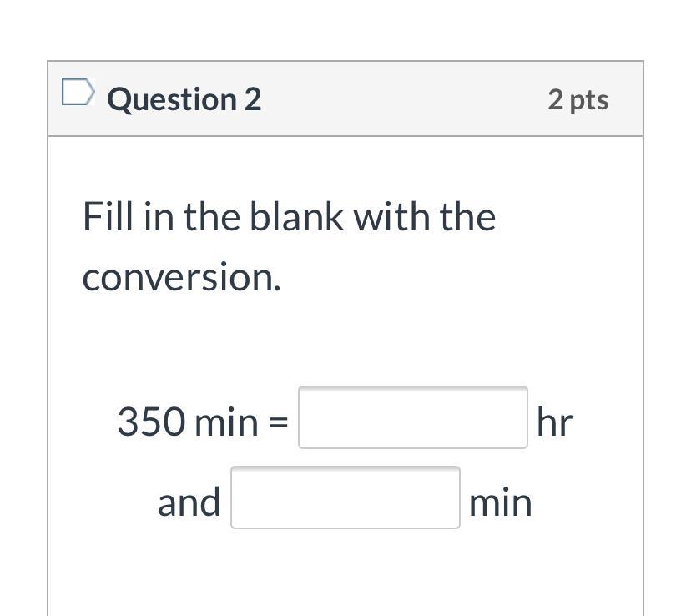Click the 2 pts points label
This screenshot has width=691, height=616.
tap(578, 99)
